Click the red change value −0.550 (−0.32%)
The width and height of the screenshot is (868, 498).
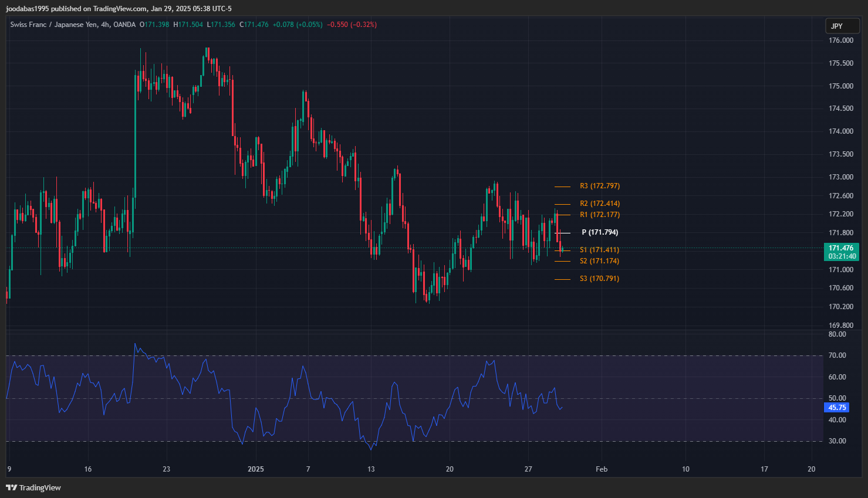352,25
